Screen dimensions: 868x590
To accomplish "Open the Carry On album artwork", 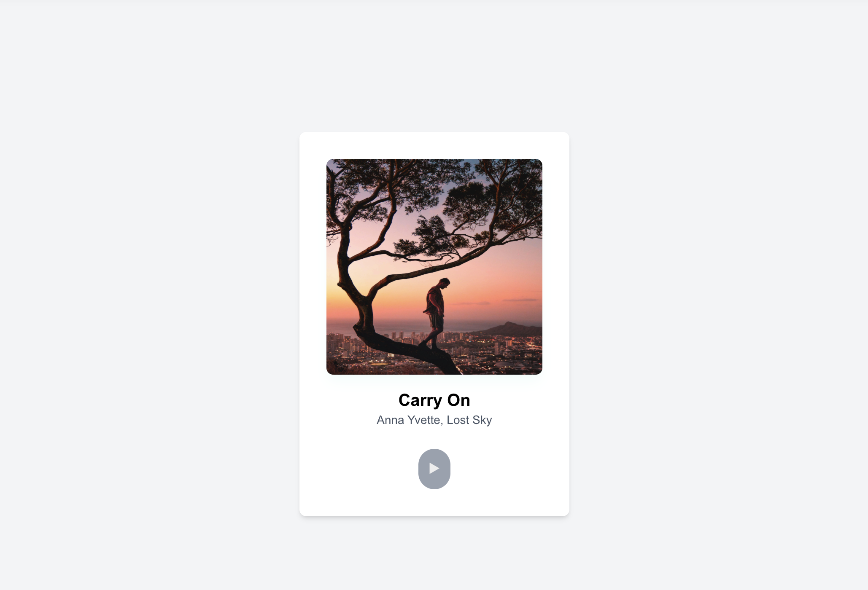I will click(x=434, y=266).
